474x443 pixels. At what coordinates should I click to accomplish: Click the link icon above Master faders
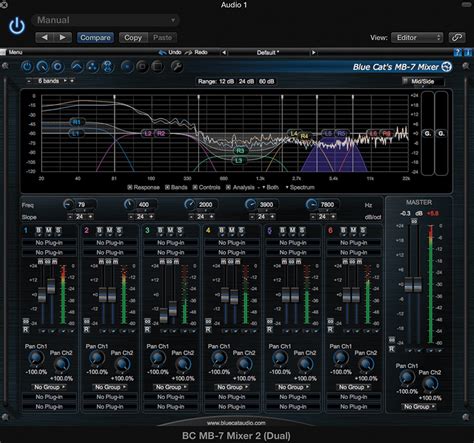[414, 221]
